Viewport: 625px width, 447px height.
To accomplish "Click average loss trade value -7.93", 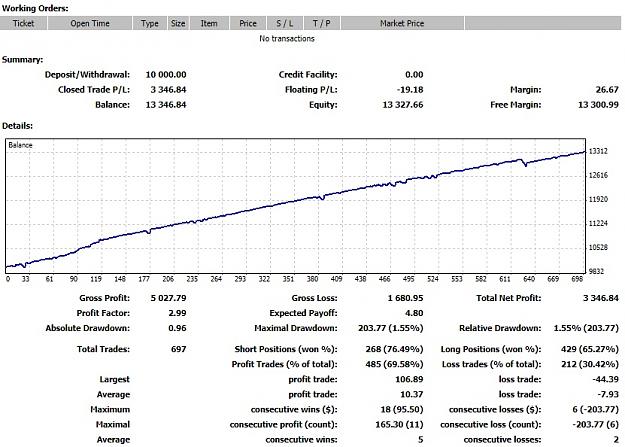I will click(x=608, y=394).
